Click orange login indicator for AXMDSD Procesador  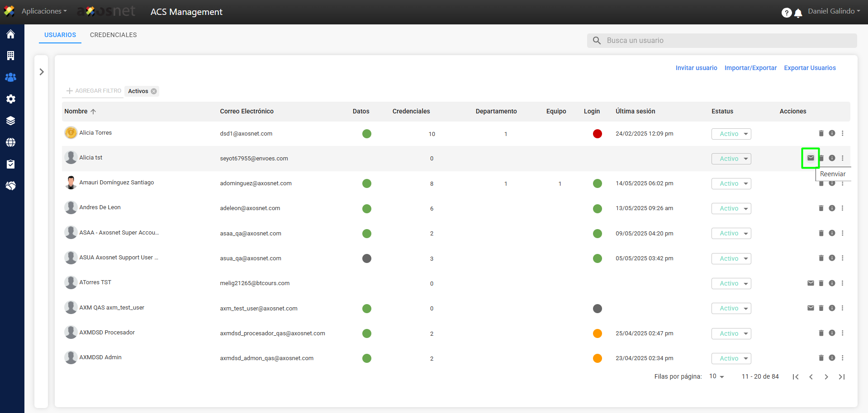[x=598, y=333]
